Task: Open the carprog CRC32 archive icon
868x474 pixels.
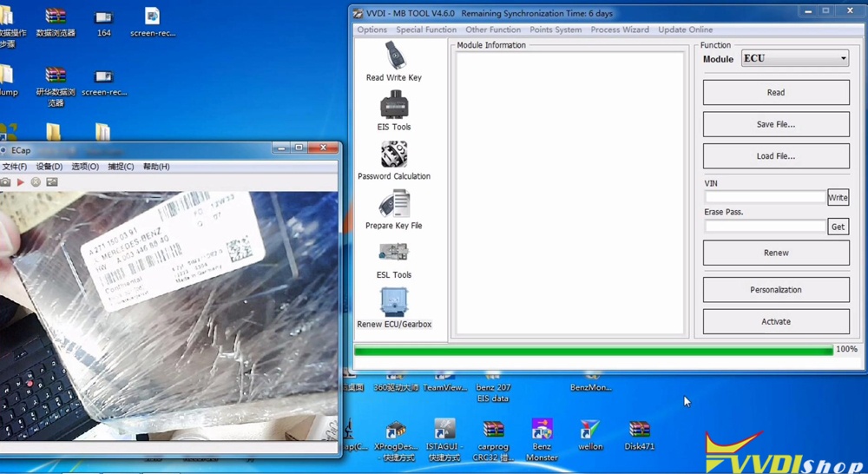Action: pos(493,440)
